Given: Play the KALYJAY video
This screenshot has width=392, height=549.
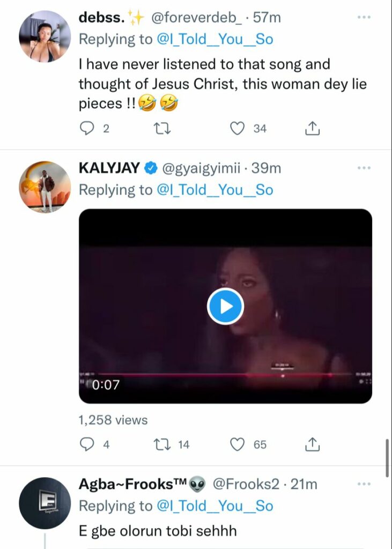Looking at the screenshot, I should coord(225,306).
